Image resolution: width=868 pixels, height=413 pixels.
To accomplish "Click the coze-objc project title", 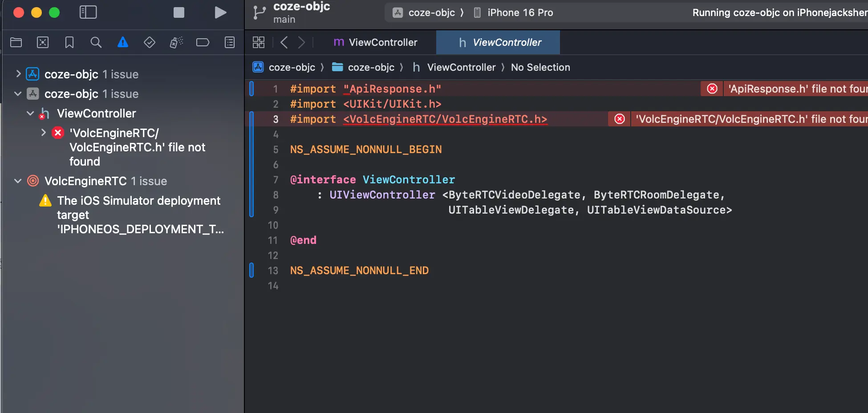I will point(301,6).
